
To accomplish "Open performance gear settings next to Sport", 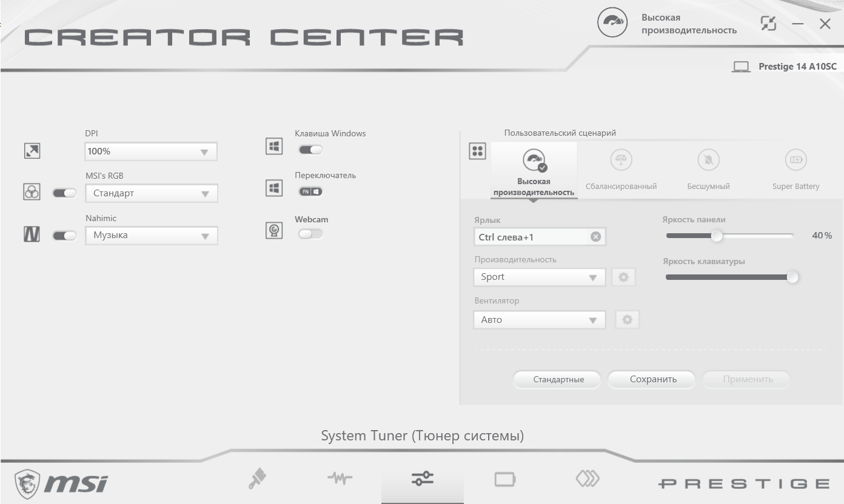I will pos(623,277).
